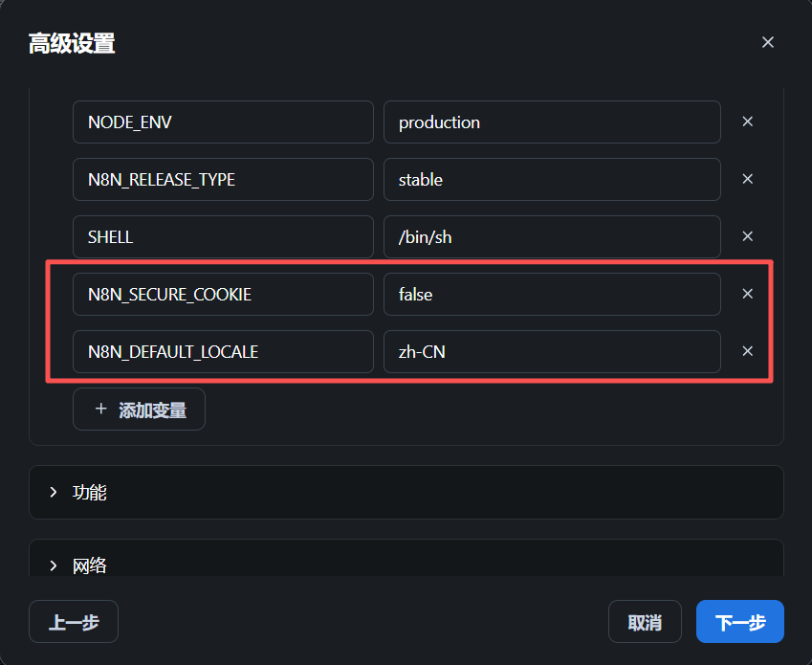
Task: Click the 添加变量 button
Action: [x=139, y=410]
